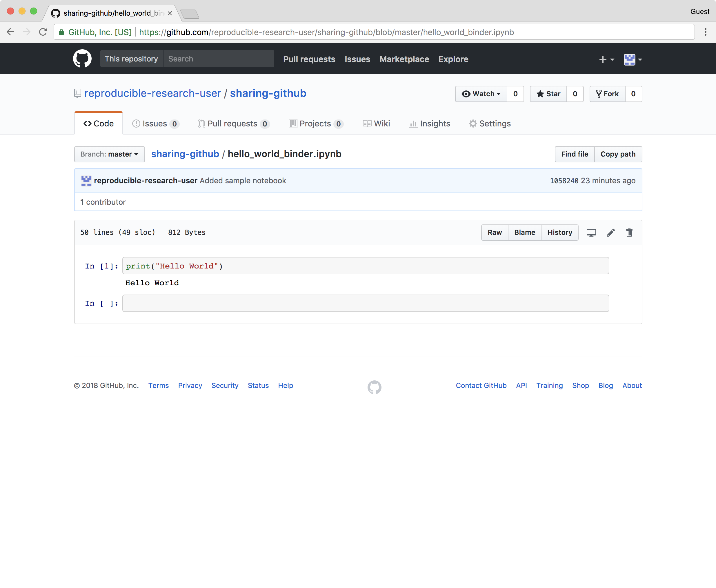Viewport: 716px width, 588px height.
Task: Click the delete trash icon
Action: click(629, 233)
